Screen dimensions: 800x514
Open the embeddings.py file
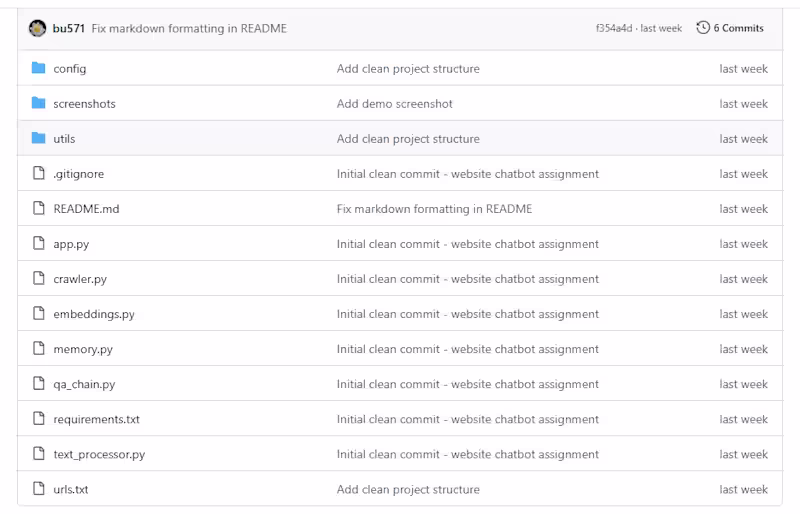coord(94,314)
